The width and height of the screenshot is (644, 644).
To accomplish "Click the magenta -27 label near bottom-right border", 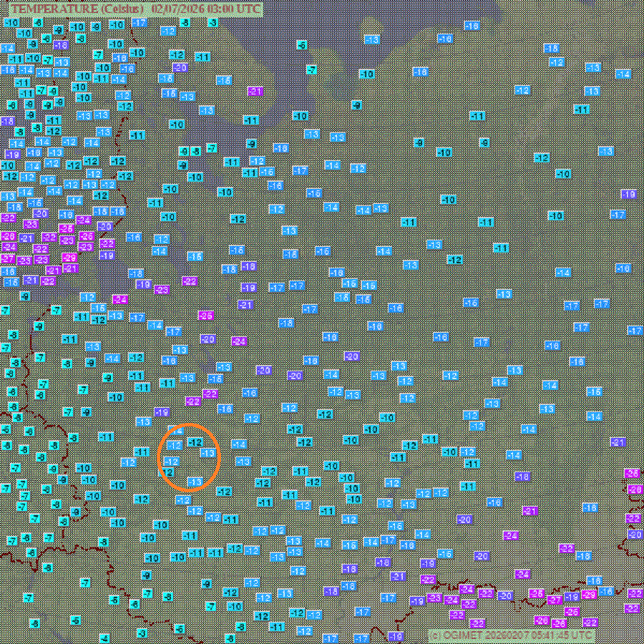I will pyautogui.click(x=555, y=600).
